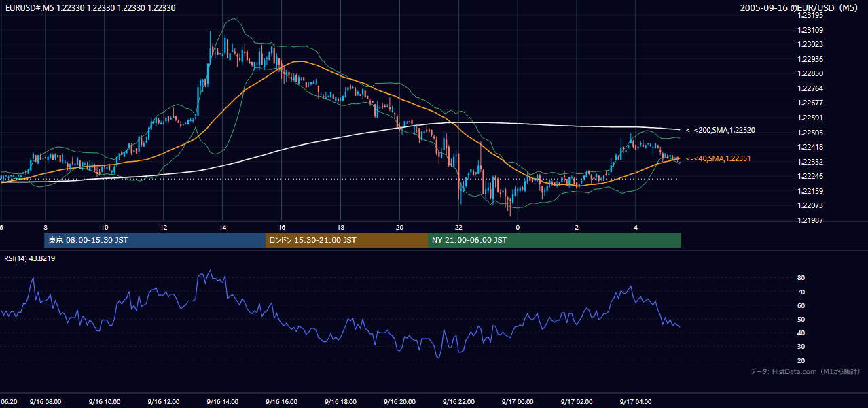Click RSI scale value 20
Viewport: 868px width, 408px height.
click(801, 360)
